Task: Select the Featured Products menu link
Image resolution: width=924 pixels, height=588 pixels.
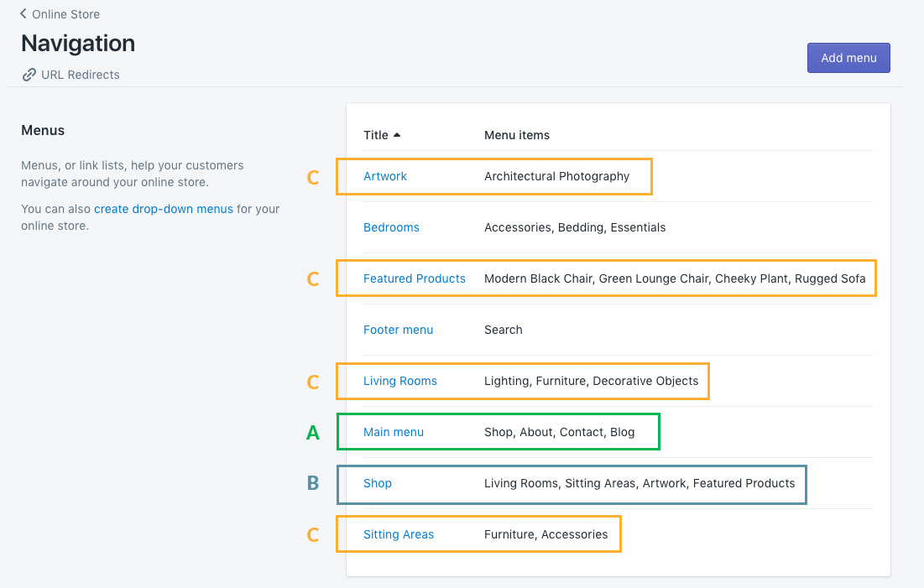Action: (414, 278)
